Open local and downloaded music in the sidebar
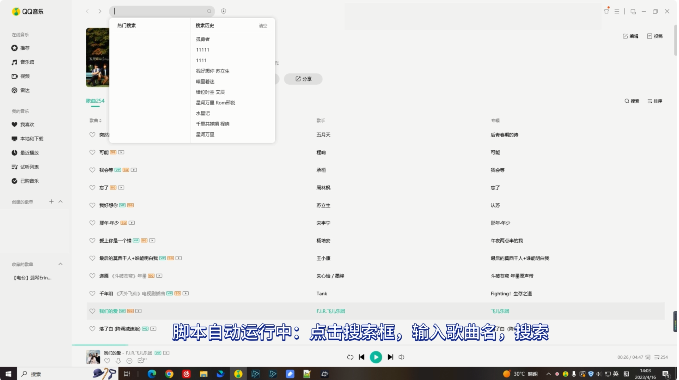The width and height of the screenshot is (679, 380). (x=27, y=139)
